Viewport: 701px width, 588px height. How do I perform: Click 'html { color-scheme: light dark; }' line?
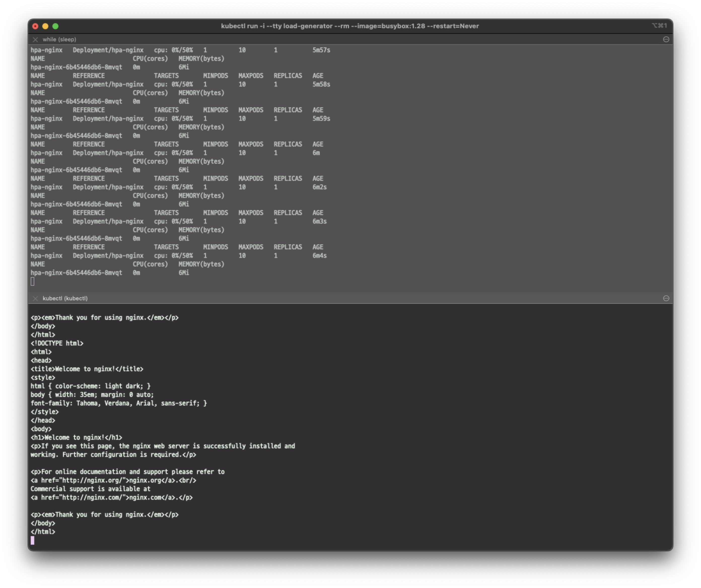(90, 386)
